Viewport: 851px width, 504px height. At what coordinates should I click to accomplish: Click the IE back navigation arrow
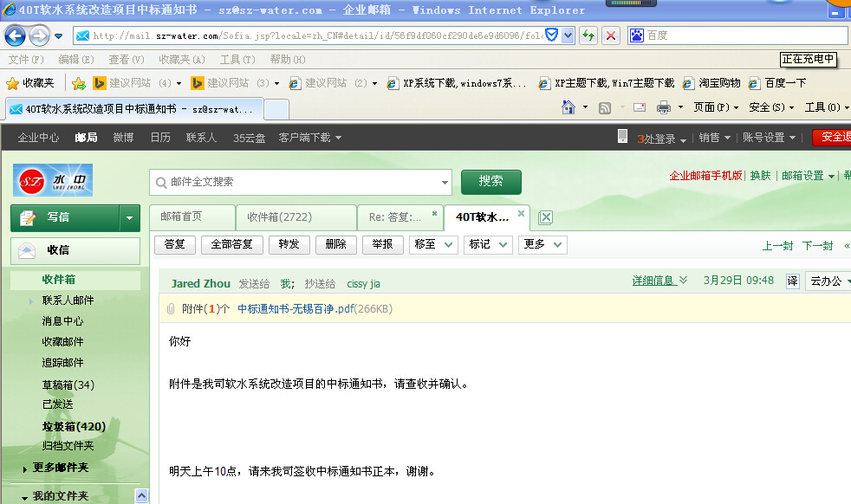(16, 36)
